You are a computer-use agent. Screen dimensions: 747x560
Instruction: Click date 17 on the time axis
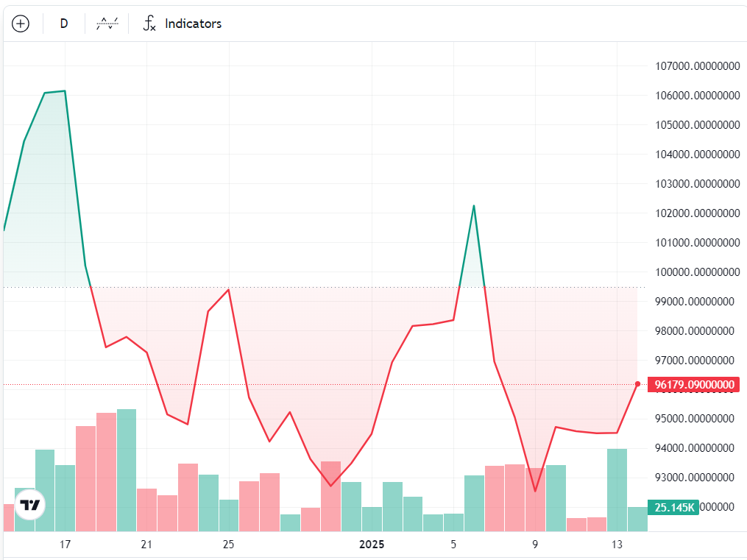[x=65, y=545]
